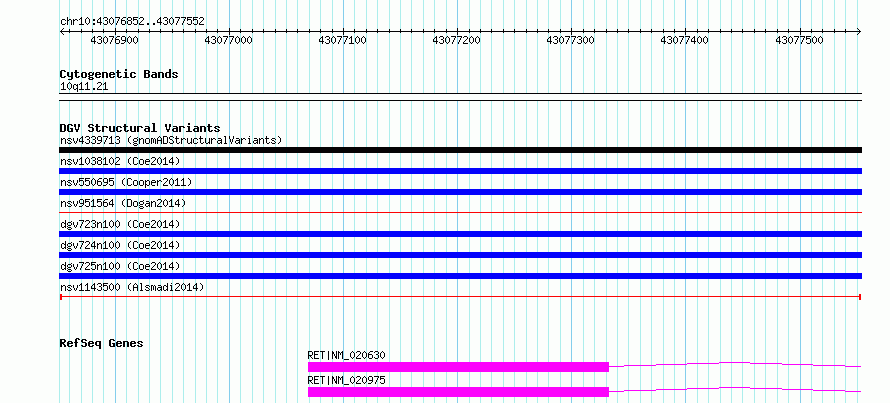Open the nsv1143500 (Alsmadi2014) label
Viewport: 890px width, 403px height.
(132, 287)
